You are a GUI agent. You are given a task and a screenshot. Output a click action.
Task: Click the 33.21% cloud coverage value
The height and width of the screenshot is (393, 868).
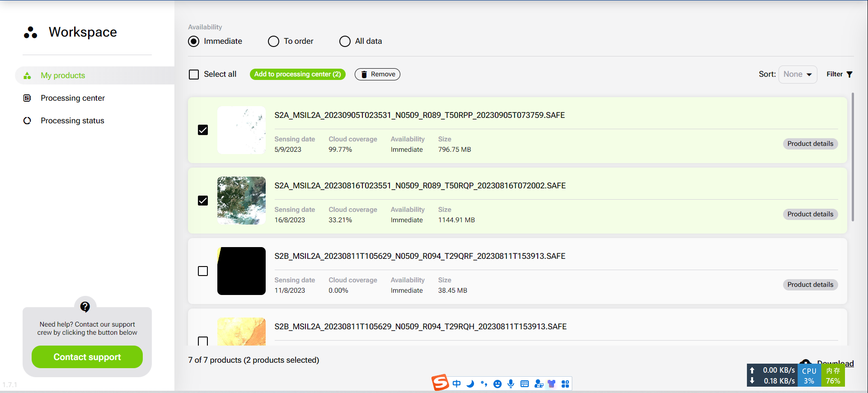pos(340,220)
